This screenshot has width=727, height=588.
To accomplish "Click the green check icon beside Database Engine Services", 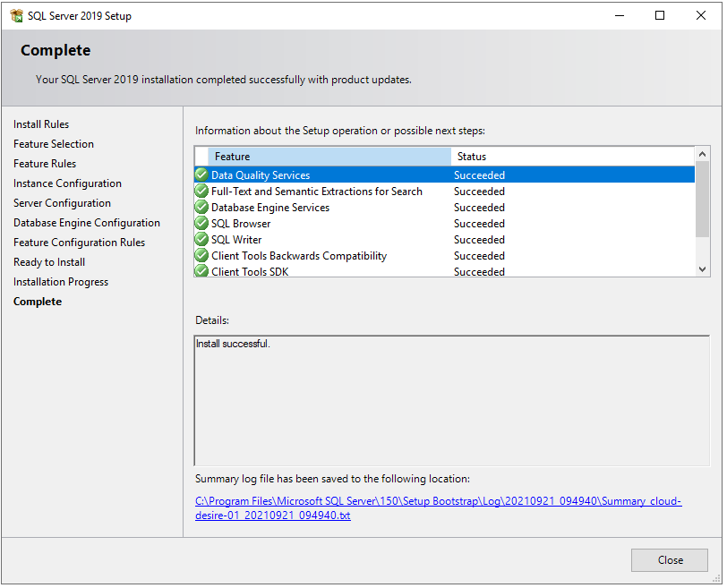I will (x=201, y=208).
